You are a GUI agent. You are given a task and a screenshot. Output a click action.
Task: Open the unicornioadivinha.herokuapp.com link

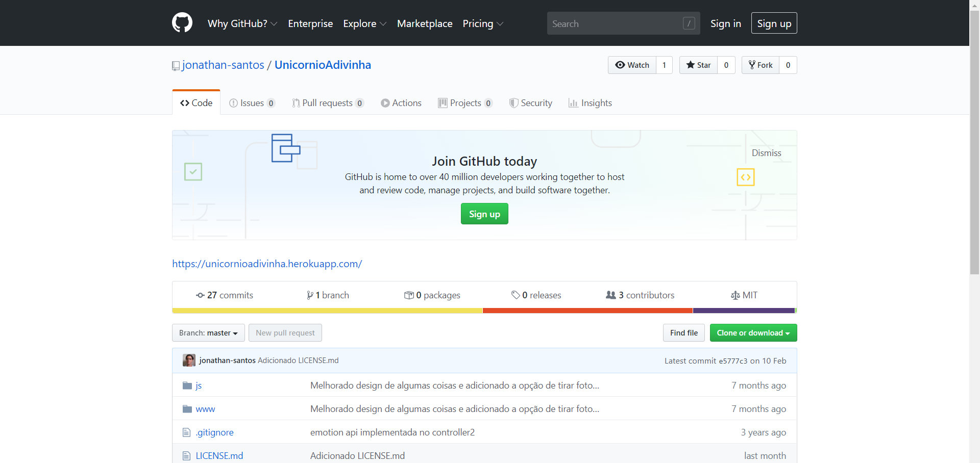click(x=267, y=264)
